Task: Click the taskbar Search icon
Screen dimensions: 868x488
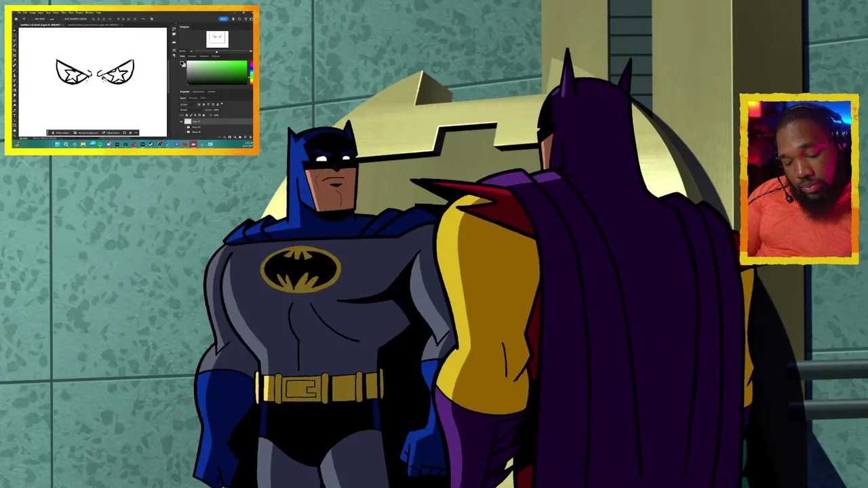Action: 66,144
